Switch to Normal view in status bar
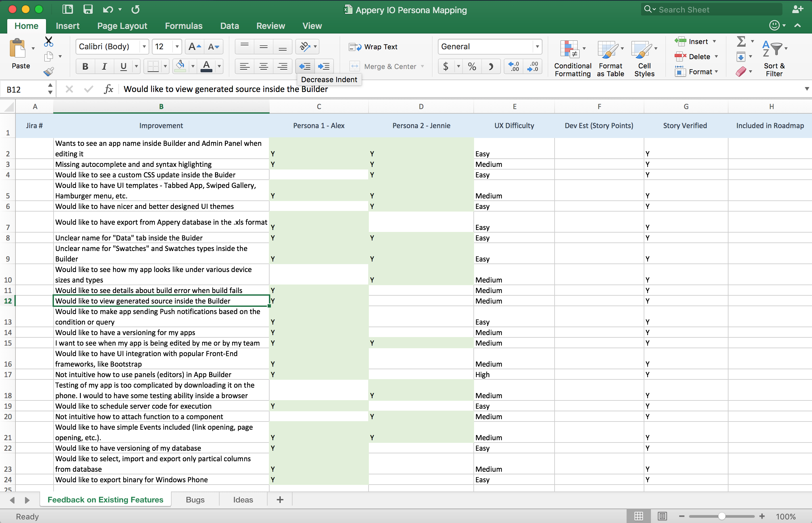The width and height of the screenshot is (812, 523). pyautogui.click(x=639, y=516)
